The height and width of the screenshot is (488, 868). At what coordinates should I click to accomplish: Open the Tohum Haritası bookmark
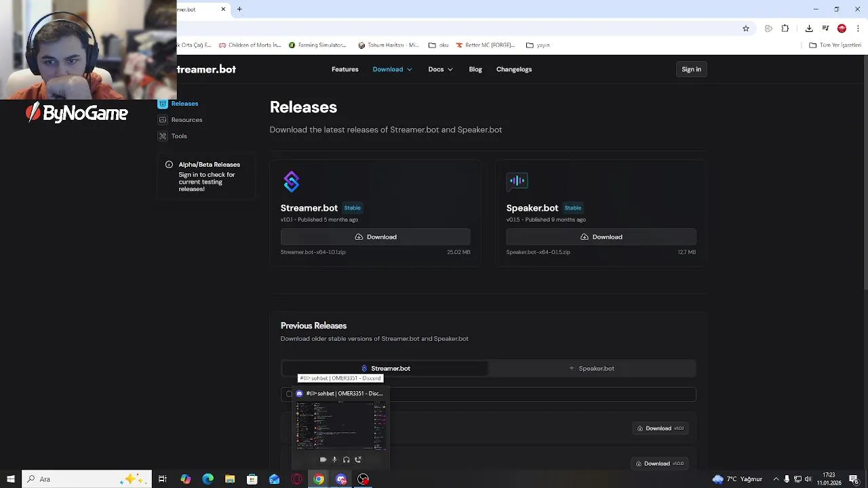coord(389,45)
